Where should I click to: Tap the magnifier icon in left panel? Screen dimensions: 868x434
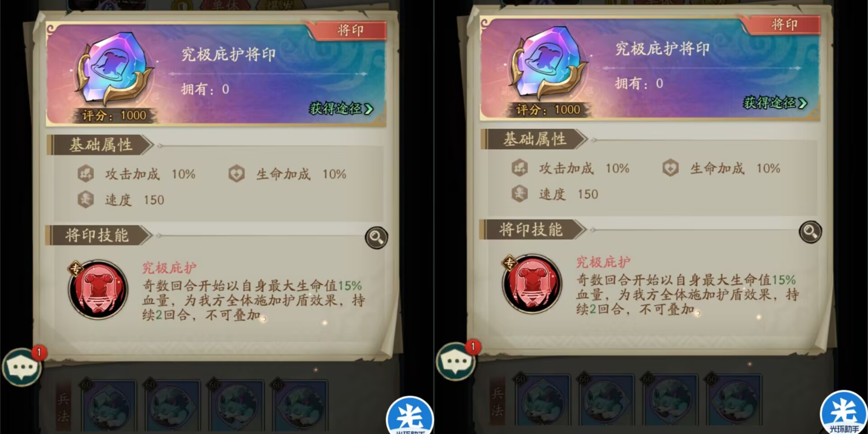376,237
